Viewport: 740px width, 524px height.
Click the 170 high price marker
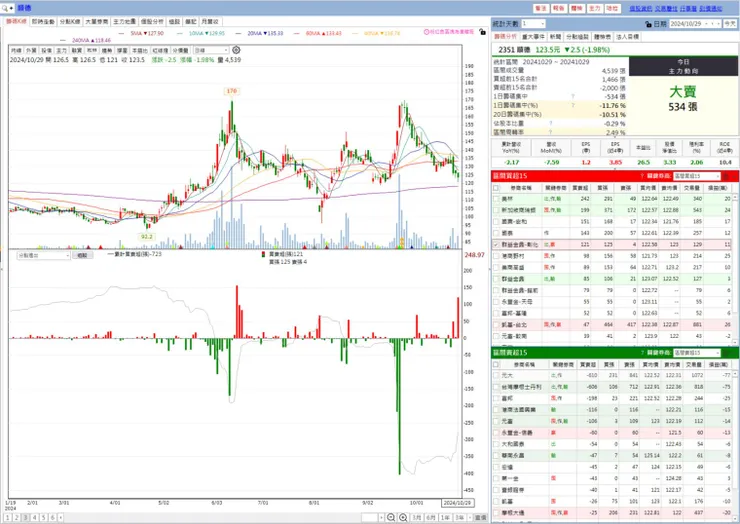[x=231, y=91]
